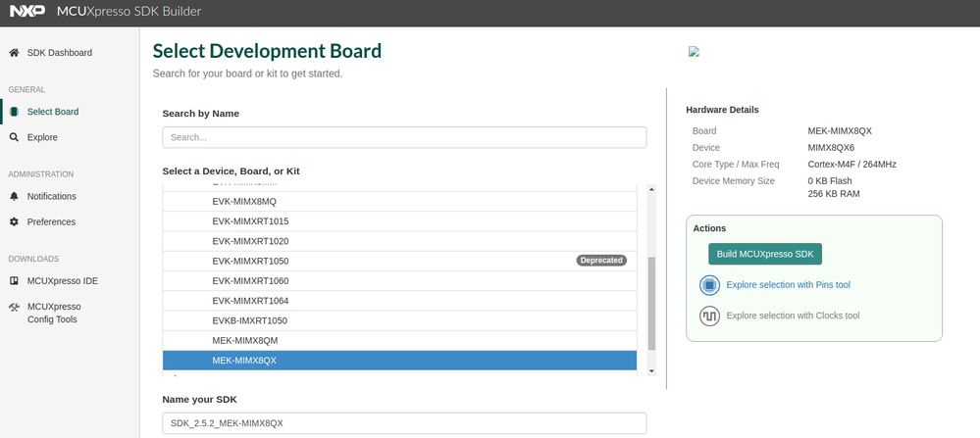Select MEK-MIMX8QM board
The image size is (980, 438).
pyautogui.click(x=400, y=341)
